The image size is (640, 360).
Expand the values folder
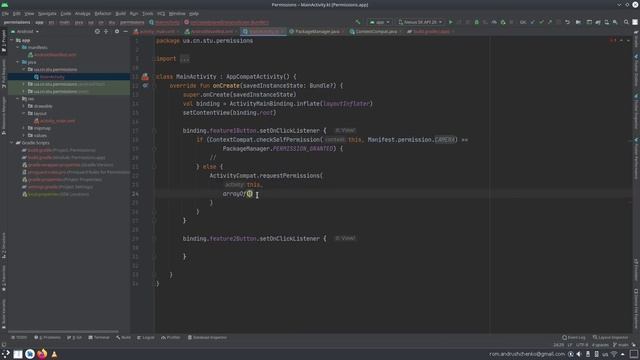tap(24, 136)
